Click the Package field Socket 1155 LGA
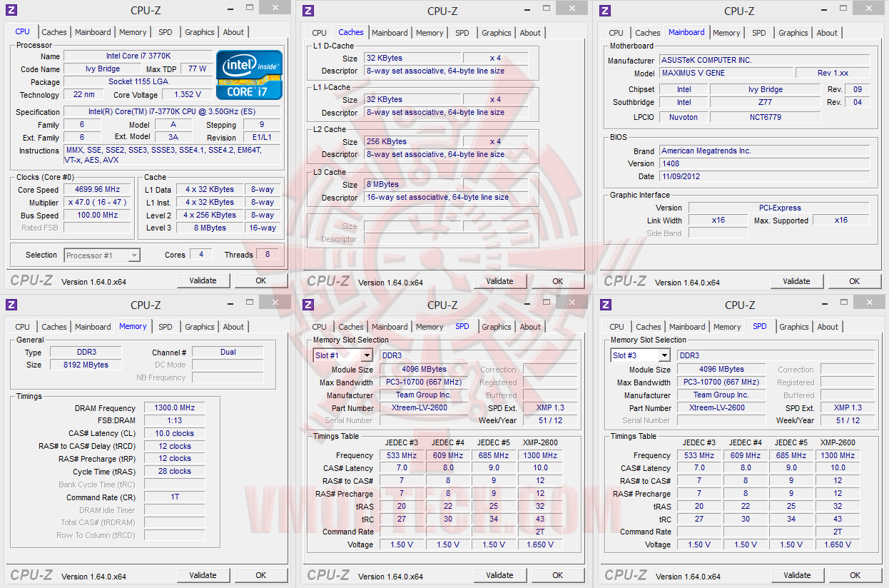The width and height of the screenshot is (889, 588). (138, 81)
